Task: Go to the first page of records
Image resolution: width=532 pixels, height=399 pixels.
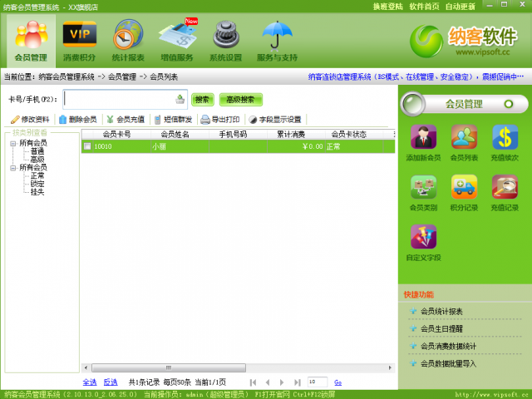Action: coord(253,382)
